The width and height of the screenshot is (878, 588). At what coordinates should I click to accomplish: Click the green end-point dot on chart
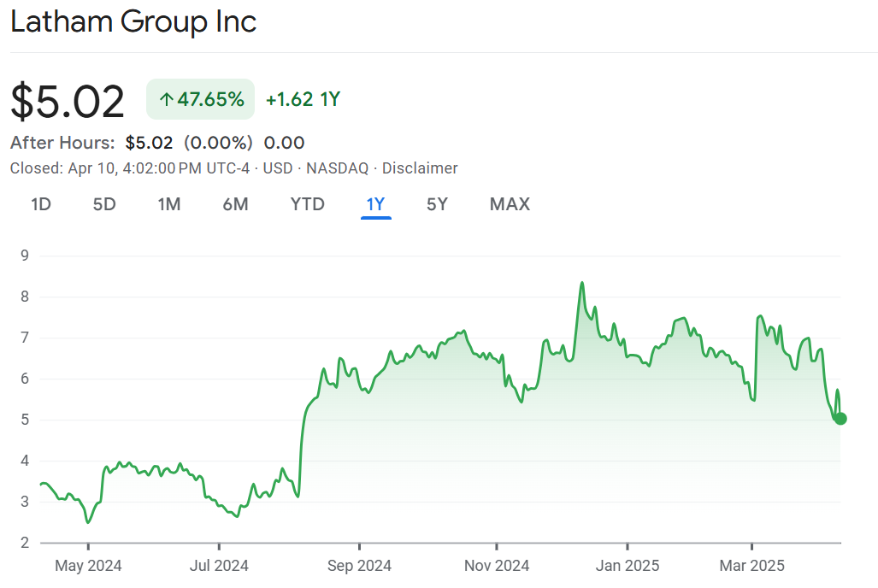[840, 419]
